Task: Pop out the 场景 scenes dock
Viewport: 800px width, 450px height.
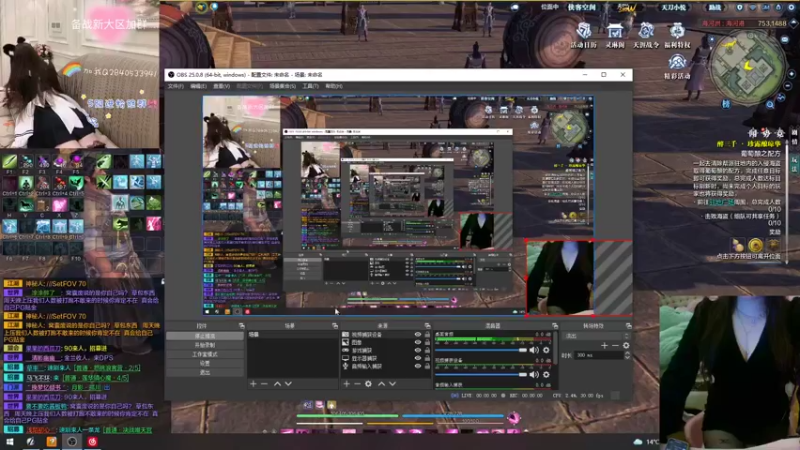Action: 335,326
